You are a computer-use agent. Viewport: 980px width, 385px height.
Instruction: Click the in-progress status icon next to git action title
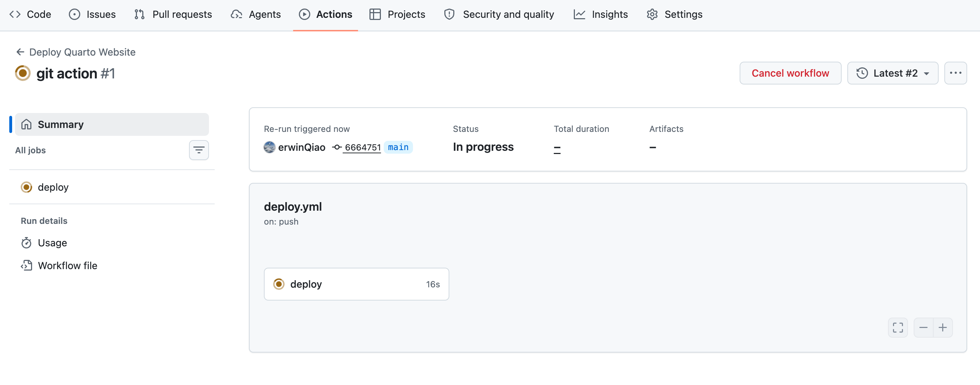23,73
